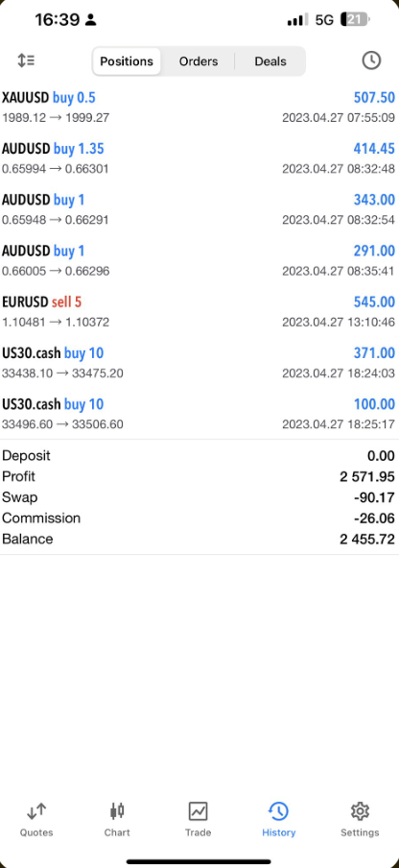Select the AUDUSD position with 291.00 profit
399x868 pixels.
pyautogui.click(x=199, y=261)
